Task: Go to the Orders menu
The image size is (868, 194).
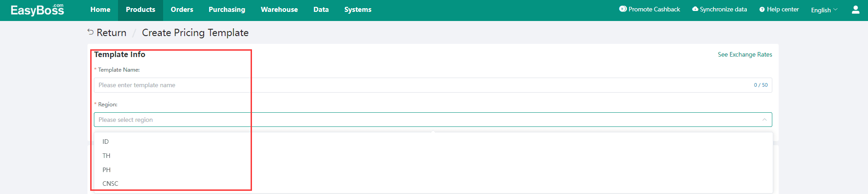Action: 182,10
